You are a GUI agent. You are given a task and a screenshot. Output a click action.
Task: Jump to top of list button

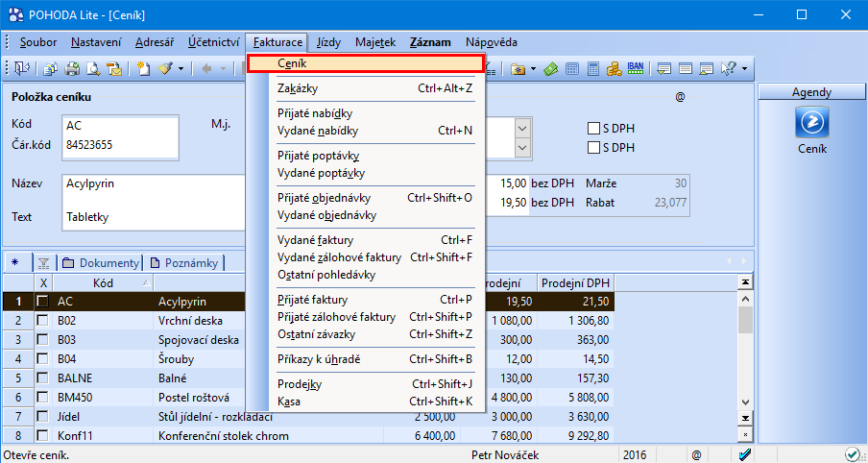(x=746, y=282)
